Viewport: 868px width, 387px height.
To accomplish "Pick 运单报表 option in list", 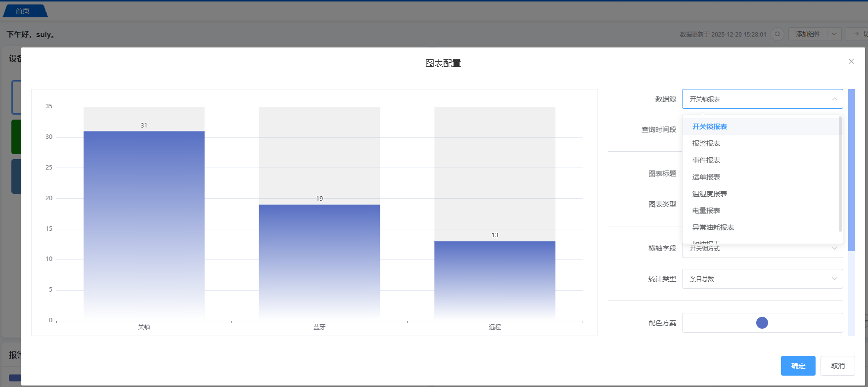I will (706, 177).
